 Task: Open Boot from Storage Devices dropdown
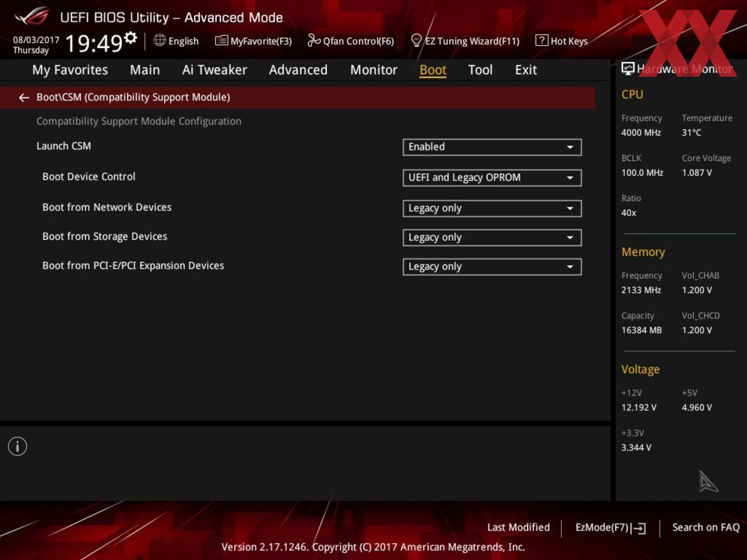tap(492, 238)
